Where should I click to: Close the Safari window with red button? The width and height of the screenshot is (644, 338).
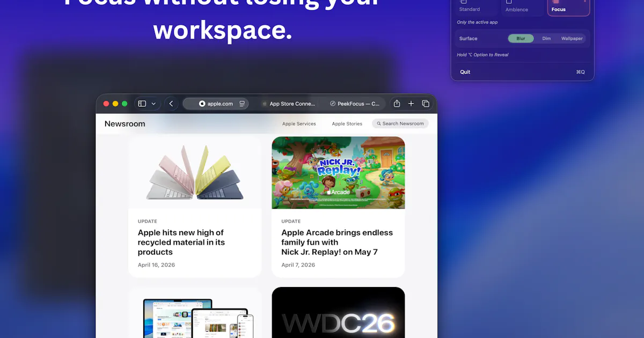click(x=106, y=104)
